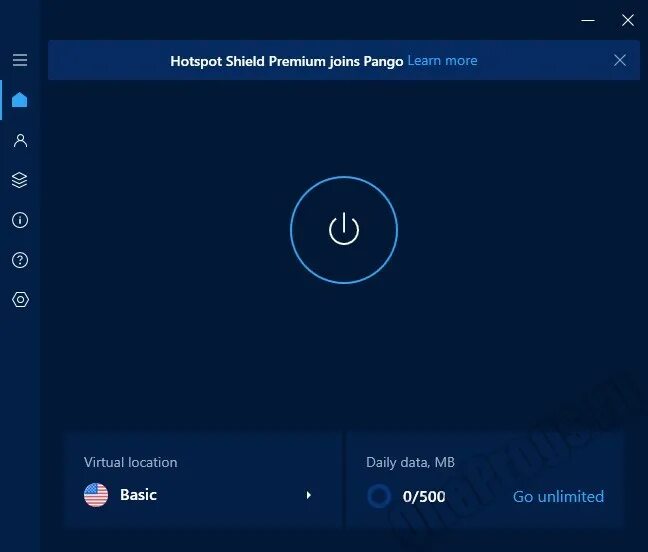This screenshot has width=648, height=552.
Task: Turn on VPN with power button
Action: tap(344, 230)
